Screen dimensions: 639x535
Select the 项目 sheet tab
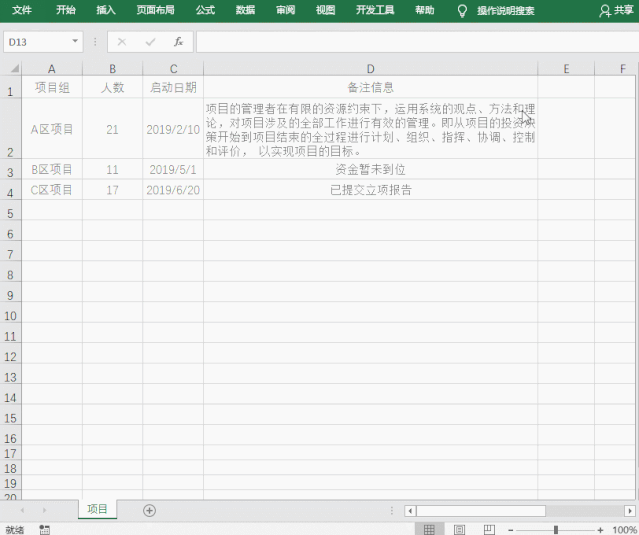97,509
